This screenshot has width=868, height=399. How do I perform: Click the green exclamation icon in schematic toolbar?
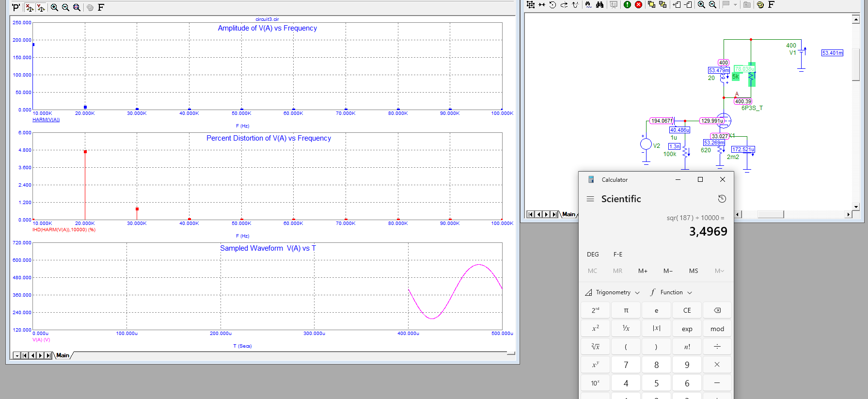pyautogui.click(x=627, y=4)
